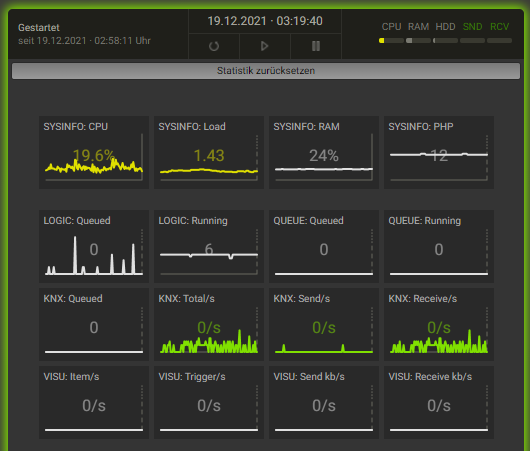
Task: Click the SND indicator bar in header
Action: (x=473, y=41)
